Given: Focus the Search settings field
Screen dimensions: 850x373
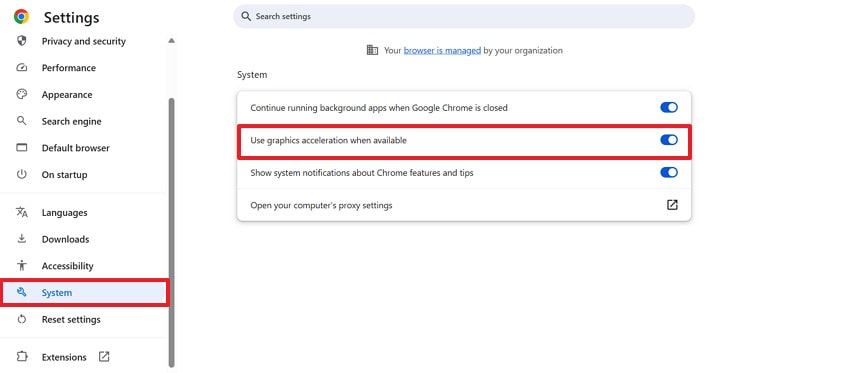Looking at the screenshot, I should [464, 16].
